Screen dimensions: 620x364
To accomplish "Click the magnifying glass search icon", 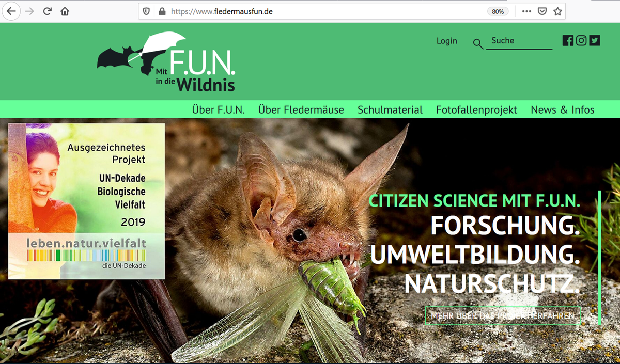I will click(x=478, y=44).
